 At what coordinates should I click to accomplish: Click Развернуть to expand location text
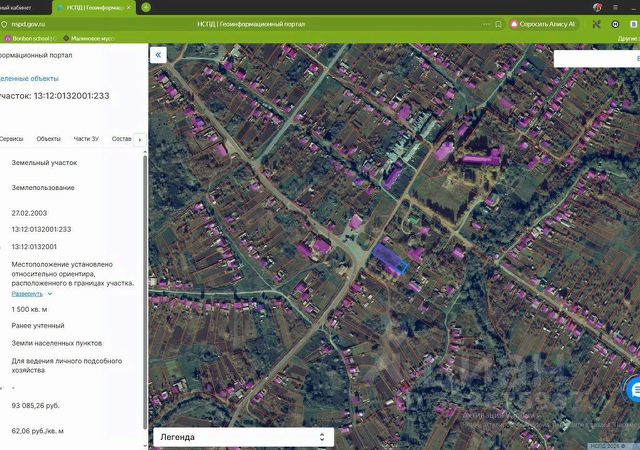click(27, 294)
